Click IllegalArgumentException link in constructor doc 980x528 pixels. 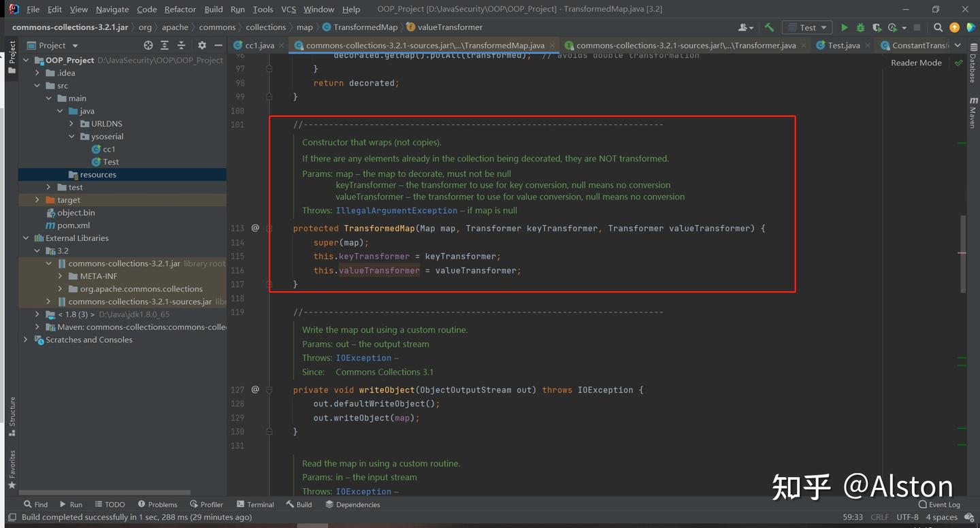[396, 211]
